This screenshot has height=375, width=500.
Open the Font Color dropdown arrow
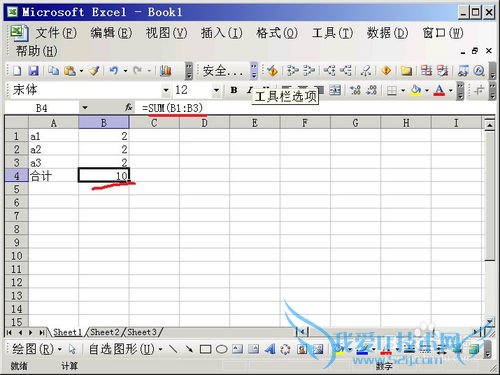point(450,90)
